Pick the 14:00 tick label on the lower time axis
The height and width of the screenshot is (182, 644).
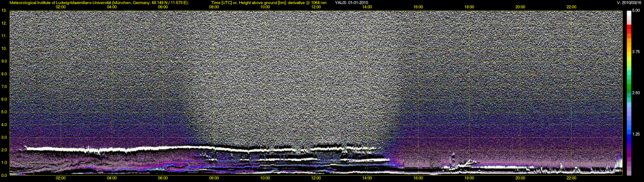(x=367, y=178)
